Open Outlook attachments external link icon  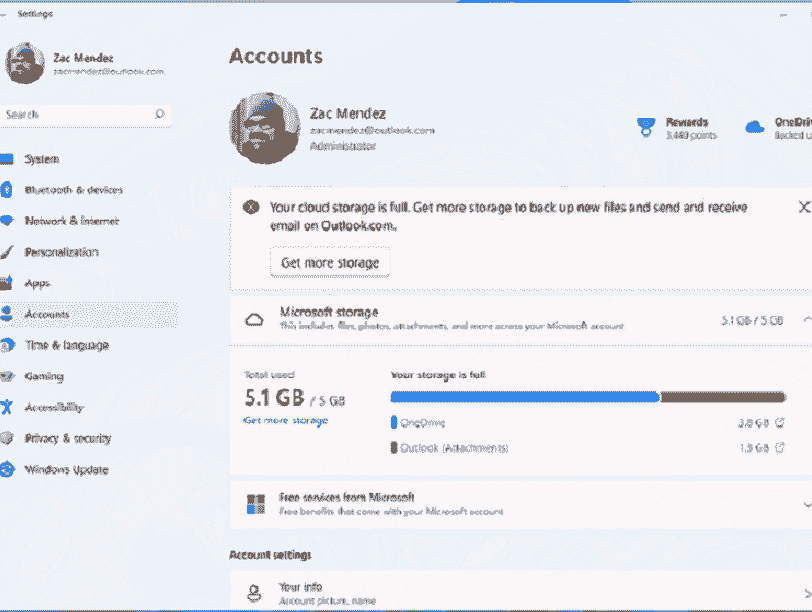click(780, 447)
